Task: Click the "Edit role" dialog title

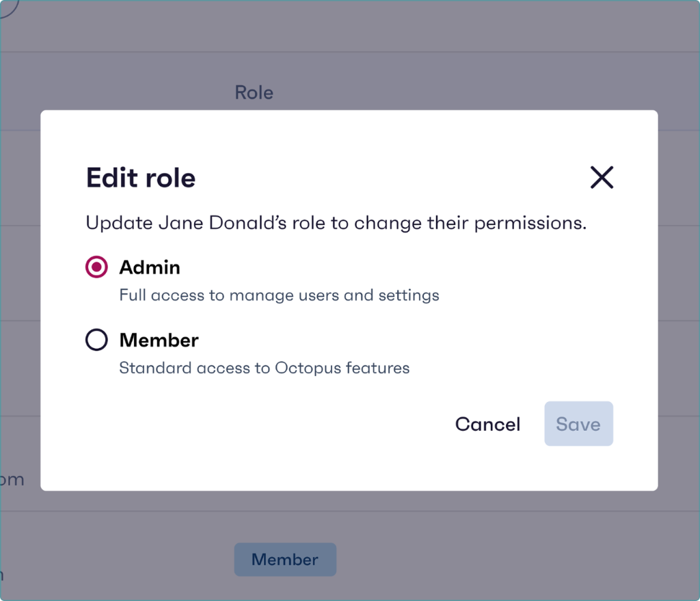Action: (141, 178)
